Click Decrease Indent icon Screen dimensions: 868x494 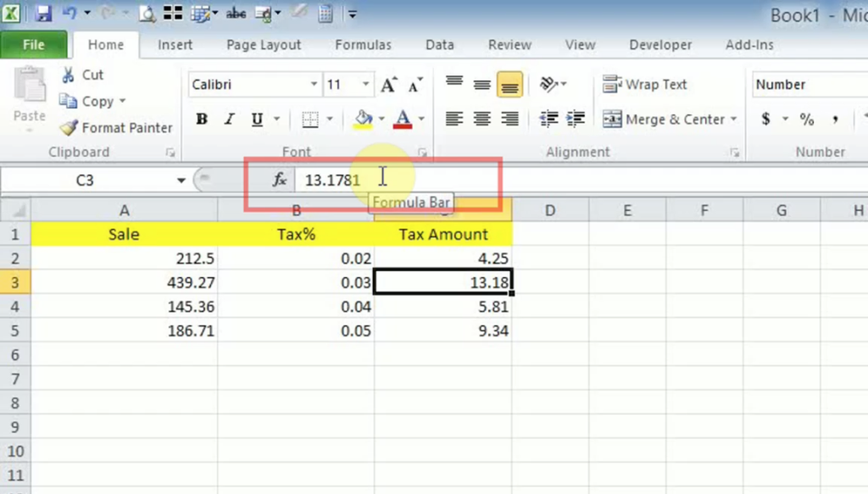pos(548,119)
